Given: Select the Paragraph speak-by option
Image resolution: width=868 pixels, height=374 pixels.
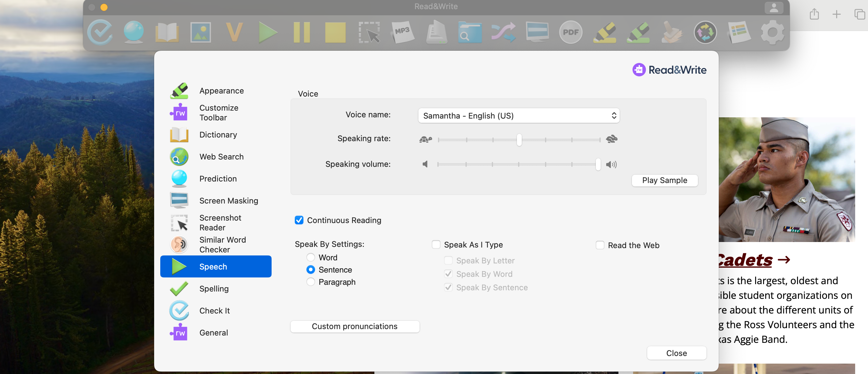Looking at the screenshot, I should click(x=310, y=282).
